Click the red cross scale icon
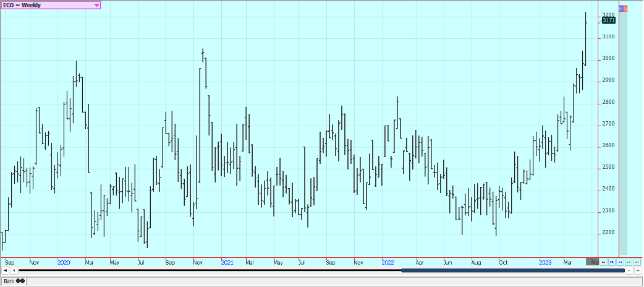Viewport: 644px width, 287px height. coord(637,263)
